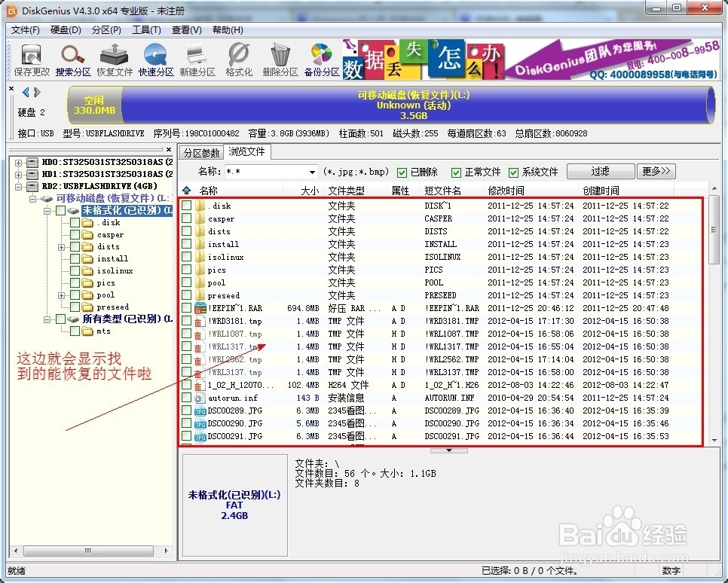Close the disk map panel with X

pos(11,88)
